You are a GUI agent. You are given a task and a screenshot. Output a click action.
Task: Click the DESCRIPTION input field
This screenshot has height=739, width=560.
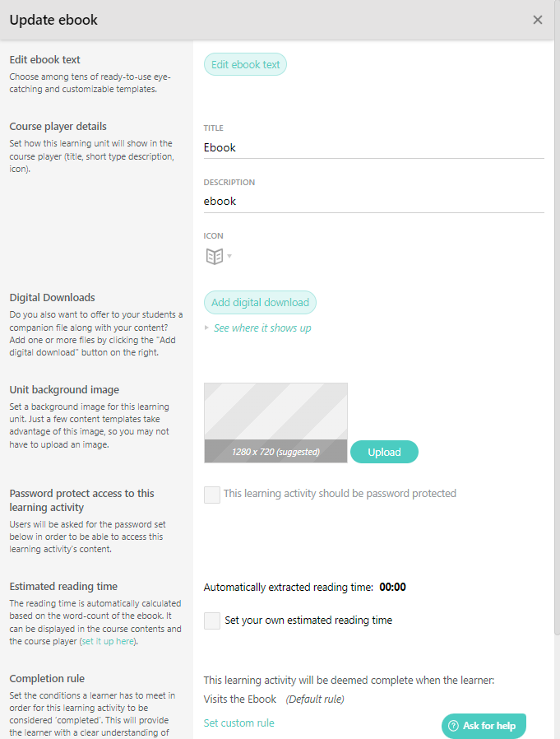click(x=373, y=201)
